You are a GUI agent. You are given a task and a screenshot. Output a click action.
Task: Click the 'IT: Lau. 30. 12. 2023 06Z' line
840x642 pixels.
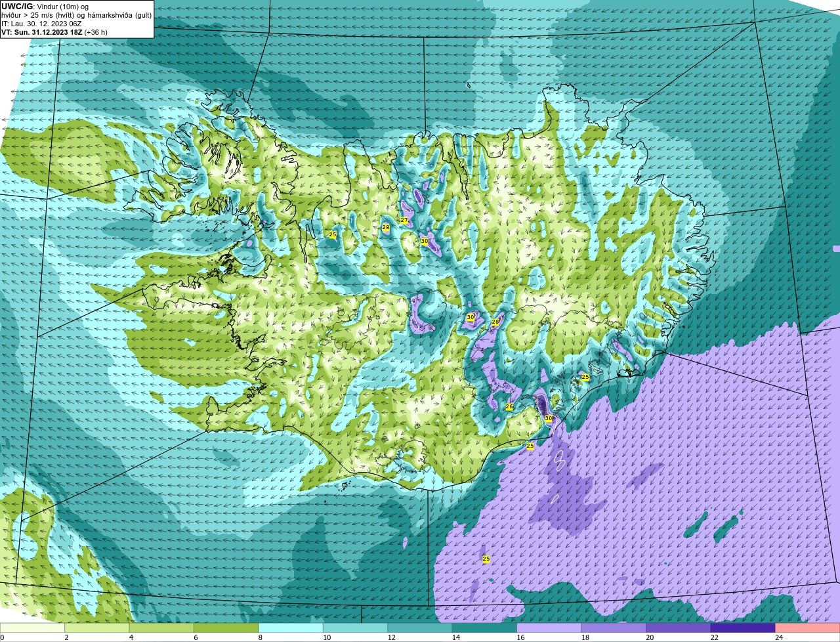[41, 24]
